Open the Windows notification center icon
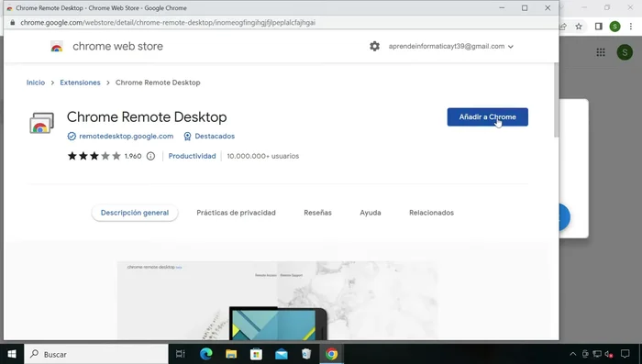Viewport: 642px width, 364px height. pyautogui.click(x=625, y=354)
